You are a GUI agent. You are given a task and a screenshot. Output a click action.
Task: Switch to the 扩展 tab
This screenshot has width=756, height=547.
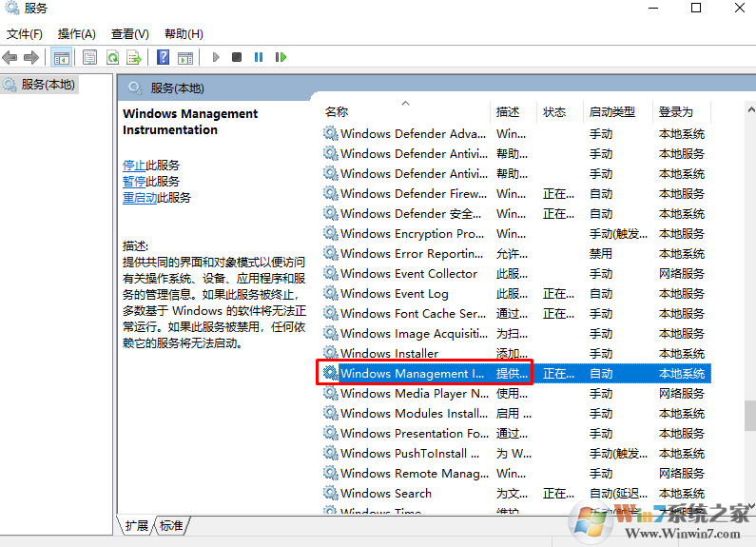pyautogui.click(x=136, y=526)
